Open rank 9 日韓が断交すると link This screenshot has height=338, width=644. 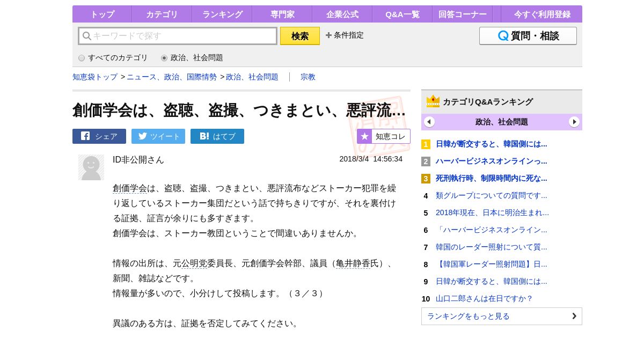(x=492, y=281)
